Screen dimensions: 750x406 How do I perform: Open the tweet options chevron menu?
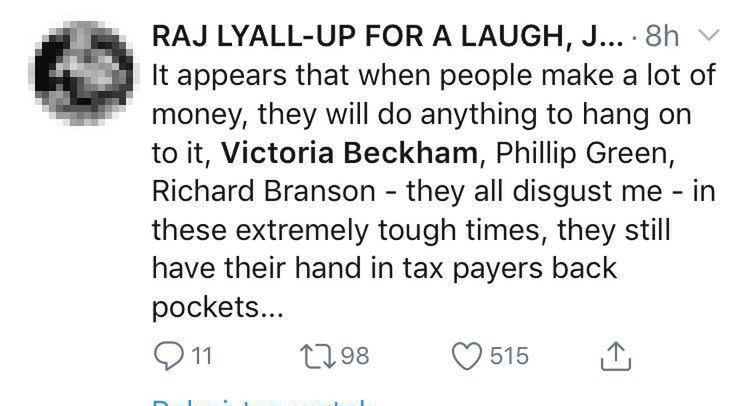coord(709,38)
